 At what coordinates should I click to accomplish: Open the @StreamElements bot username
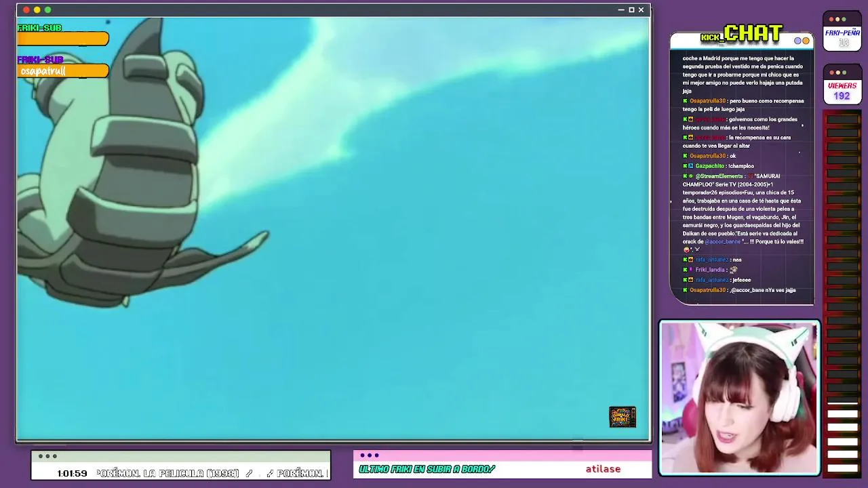719,176
